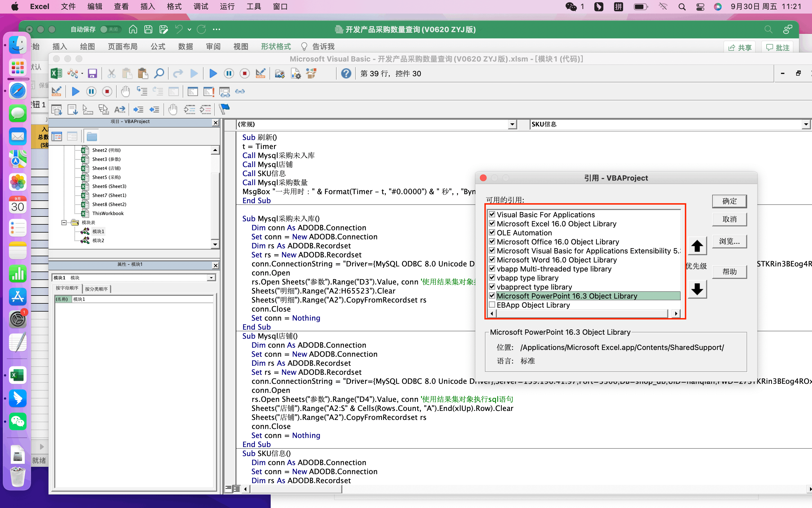
Task: Toggle design mode icon in standard toolbar
Action: coord(261,74)
